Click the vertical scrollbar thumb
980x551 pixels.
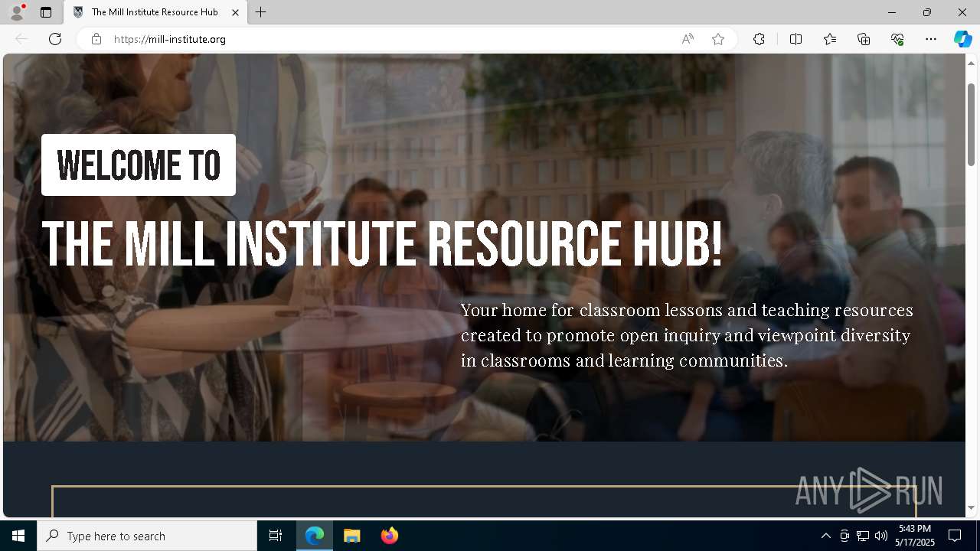tap(972, 124)
